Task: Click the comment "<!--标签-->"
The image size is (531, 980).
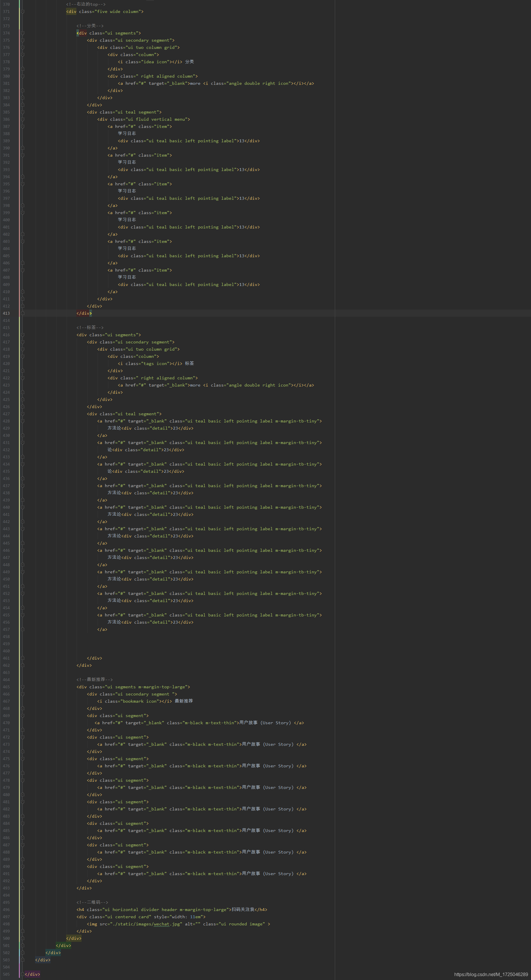Action: (90, 328)
